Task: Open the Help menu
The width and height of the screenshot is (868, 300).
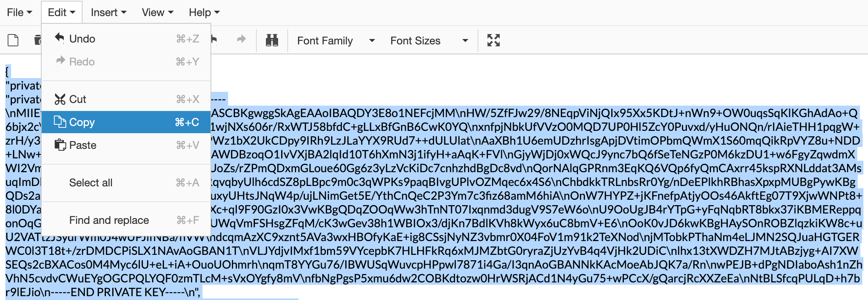Action: [203, 12]
